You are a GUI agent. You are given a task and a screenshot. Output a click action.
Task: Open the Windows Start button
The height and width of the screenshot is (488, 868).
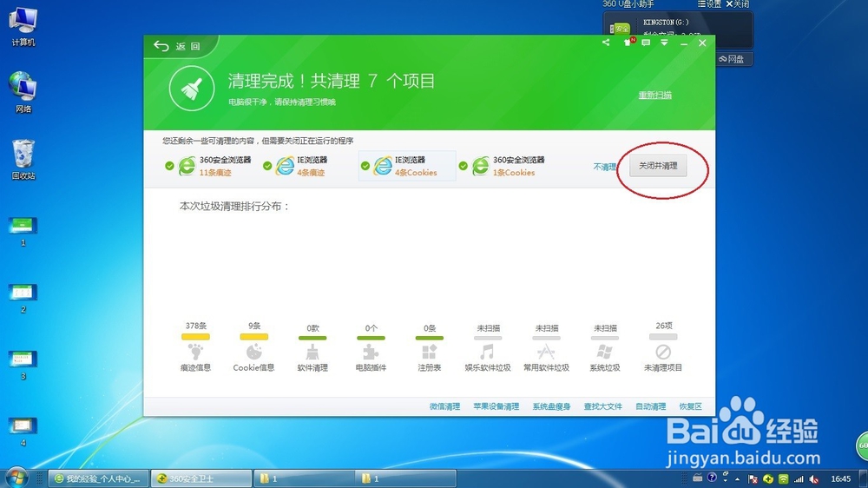pos(16,478)
